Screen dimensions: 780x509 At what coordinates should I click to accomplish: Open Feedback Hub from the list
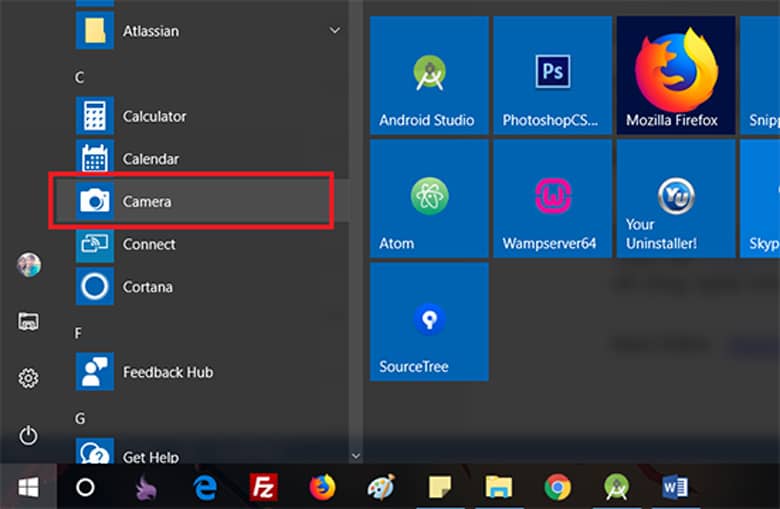coord(190,372)
